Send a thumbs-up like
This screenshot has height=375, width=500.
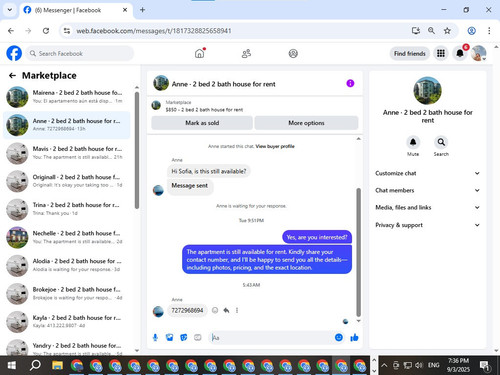click(x=354, y=338)
